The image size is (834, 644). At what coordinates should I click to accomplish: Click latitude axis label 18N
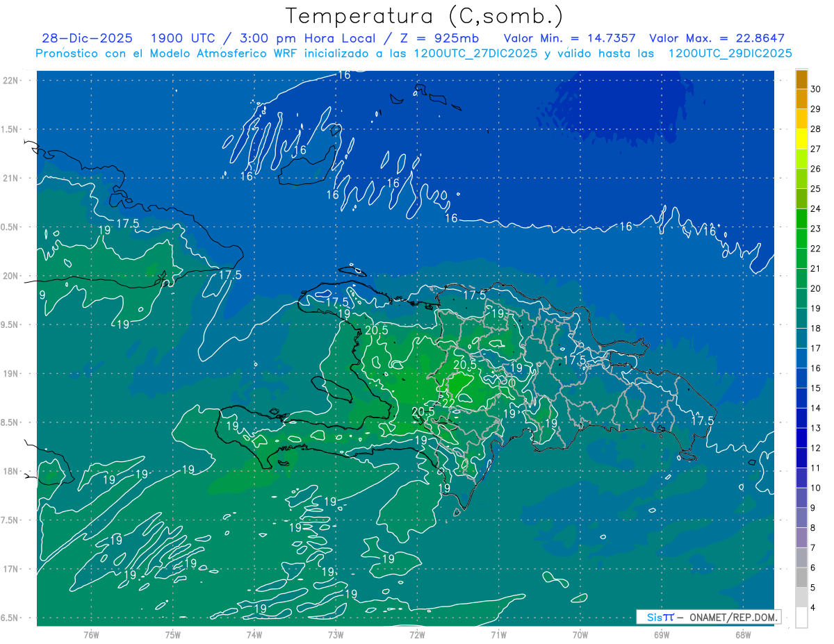pyautogui.click(x=12, y=472)
